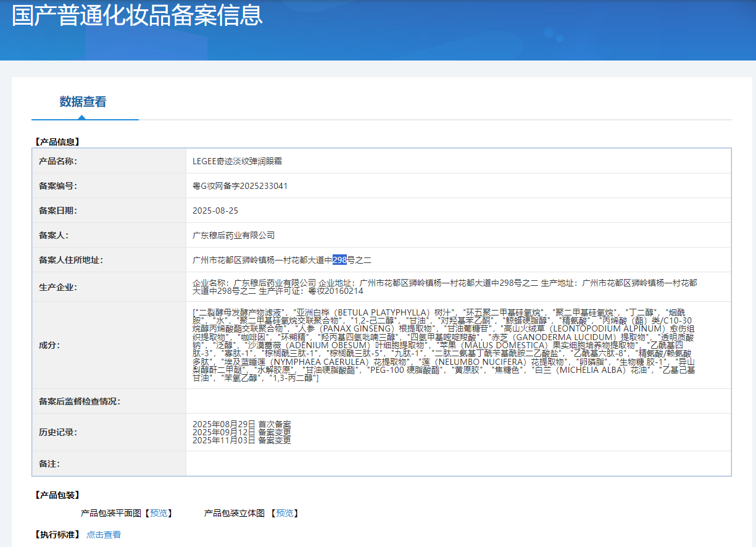Preview the 产品包装平面图 image
This screenshot has width=756, height=547.
[158, 513]
